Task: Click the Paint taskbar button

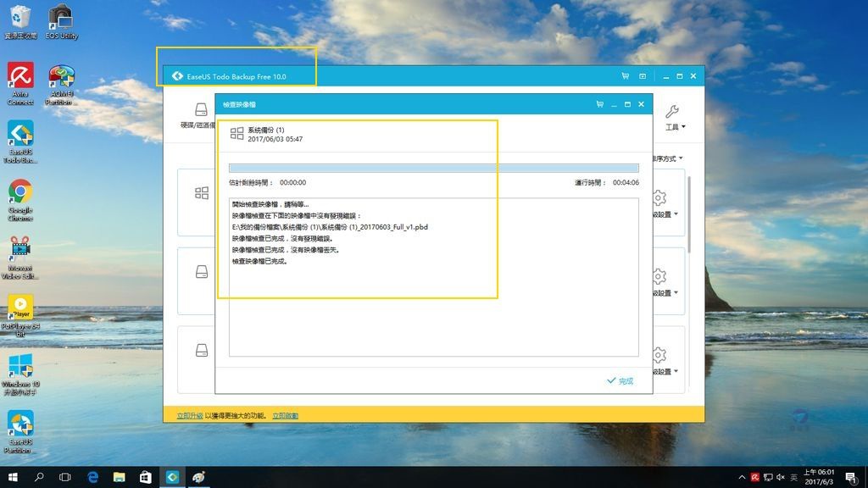Action: click(x=198, y=477)
